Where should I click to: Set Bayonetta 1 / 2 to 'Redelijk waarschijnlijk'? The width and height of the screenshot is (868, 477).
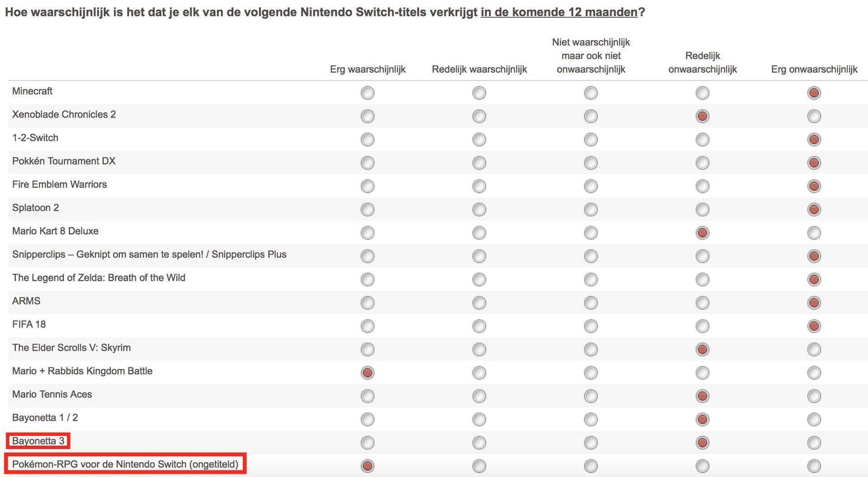tap(479, 420)
